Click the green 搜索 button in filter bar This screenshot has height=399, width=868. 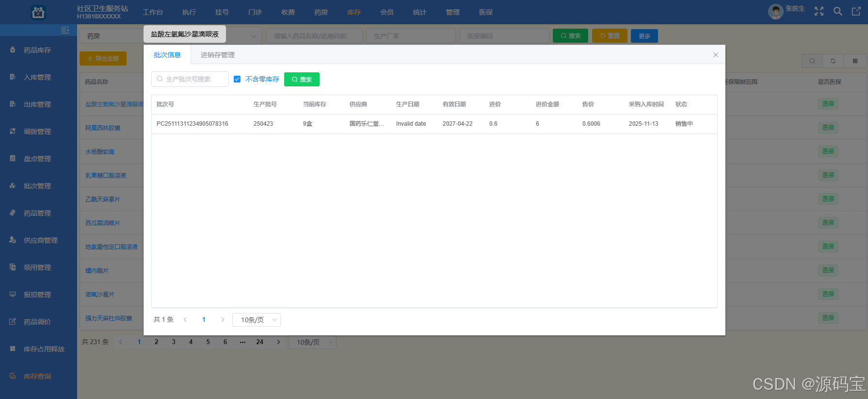[570, 36]
